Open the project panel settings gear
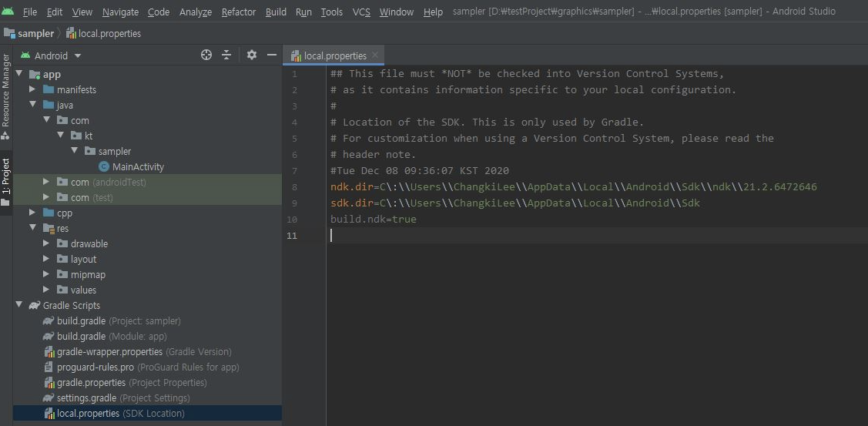 pos(252,55)
